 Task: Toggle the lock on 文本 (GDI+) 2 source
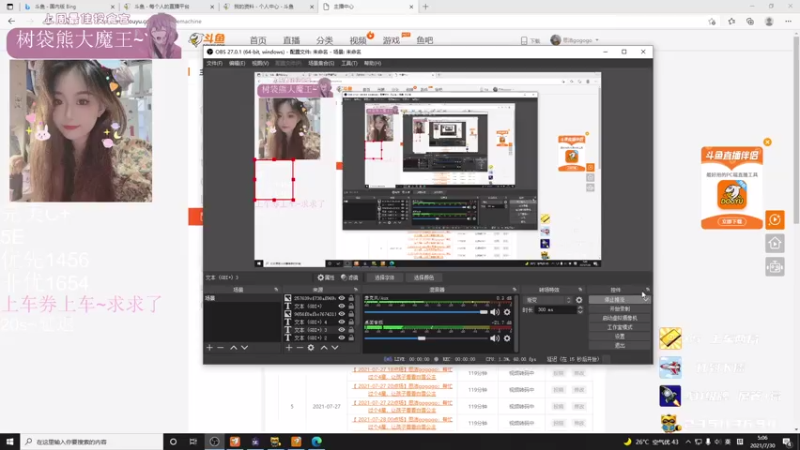[351, 338]
